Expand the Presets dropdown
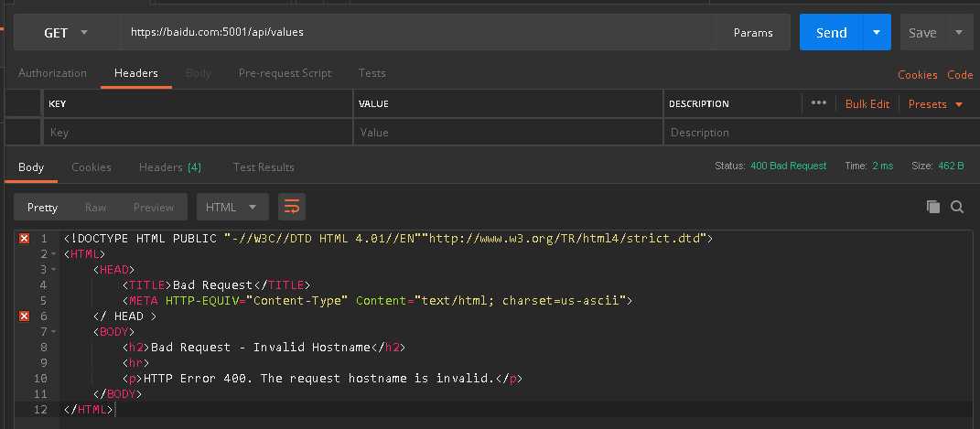Image resolution: width=980 pixels, height=429 pixels. click(935, 104)
